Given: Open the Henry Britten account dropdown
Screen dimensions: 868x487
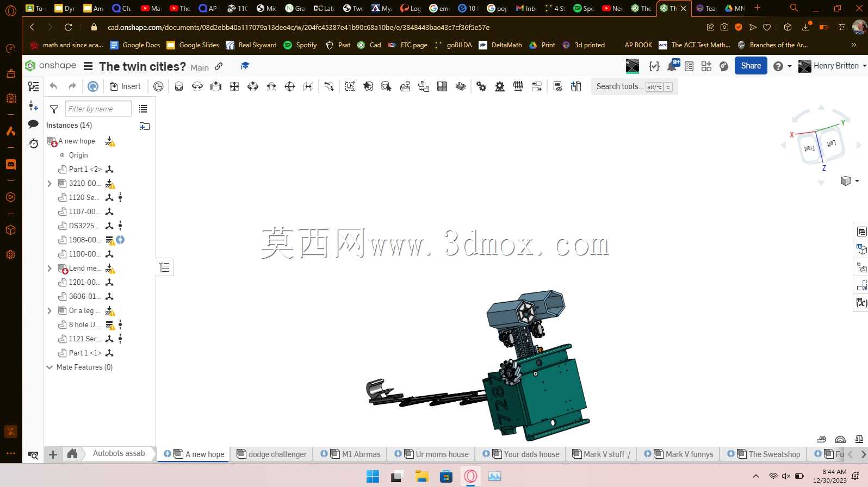Looking at the screenshot, I should coord(832,66).
